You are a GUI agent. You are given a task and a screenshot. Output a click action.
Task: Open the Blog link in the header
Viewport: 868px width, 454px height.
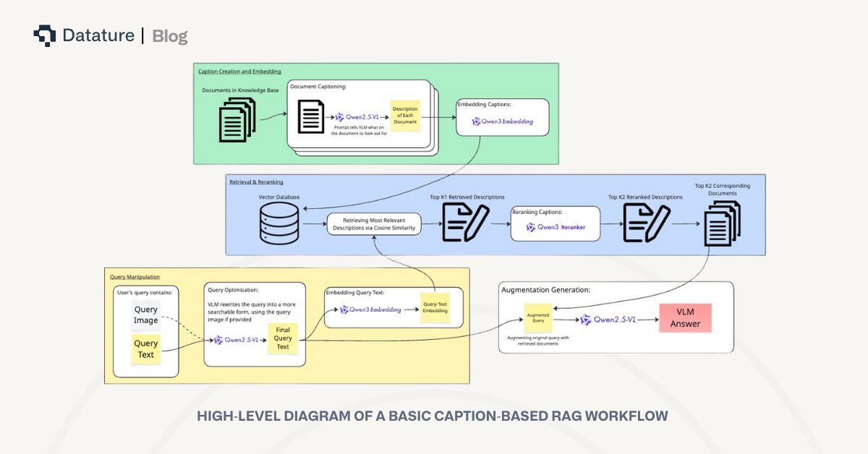click(x=170, y=35)
